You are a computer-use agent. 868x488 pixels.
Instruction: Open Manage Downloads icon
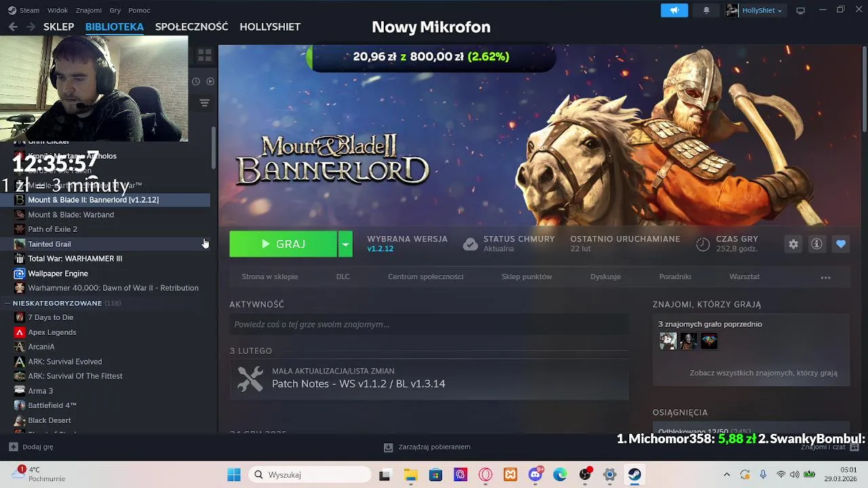(x=388, y=447)
